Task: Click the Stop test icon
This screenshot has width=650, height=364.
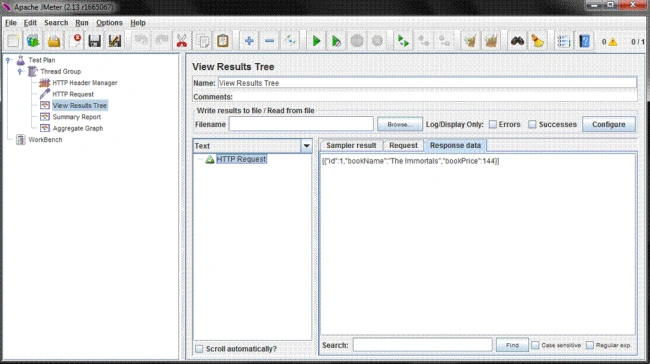Action: tap(357, 41)
